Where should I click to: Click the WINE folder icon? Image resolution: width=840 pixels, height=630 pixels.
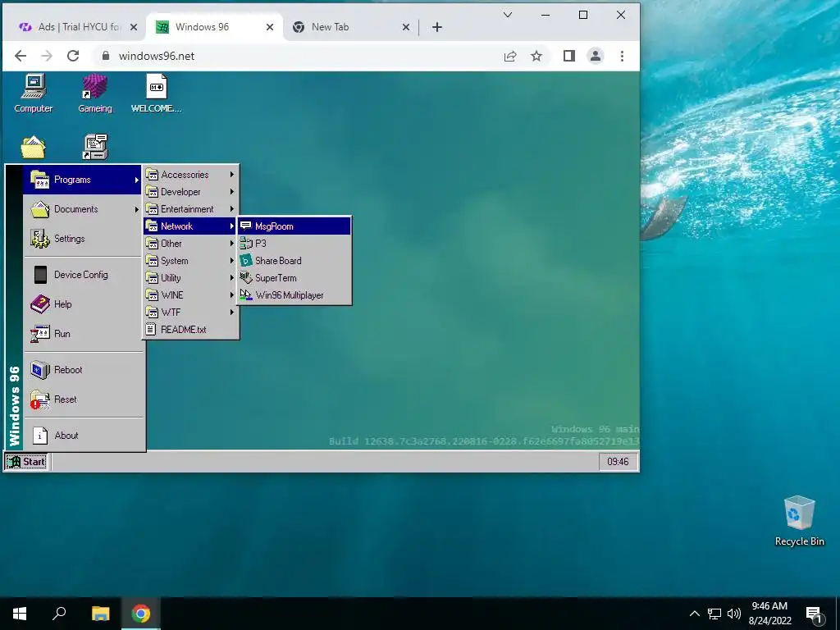click(x=152, y=294)
